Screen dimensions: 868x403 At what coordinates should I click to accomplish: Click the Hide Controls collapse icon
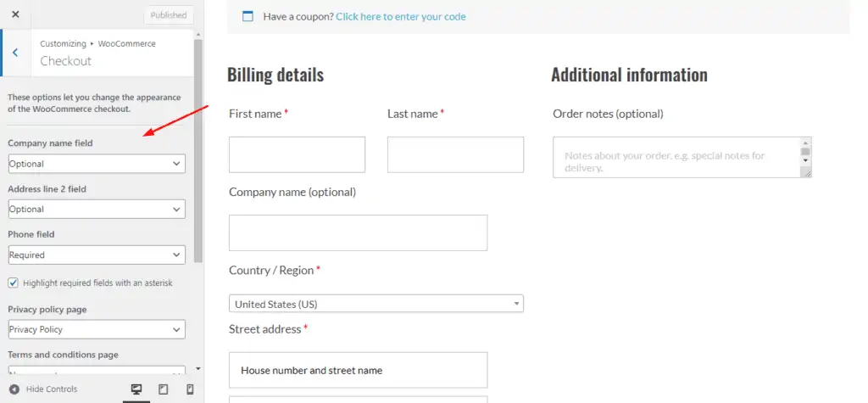pos(14,389)
